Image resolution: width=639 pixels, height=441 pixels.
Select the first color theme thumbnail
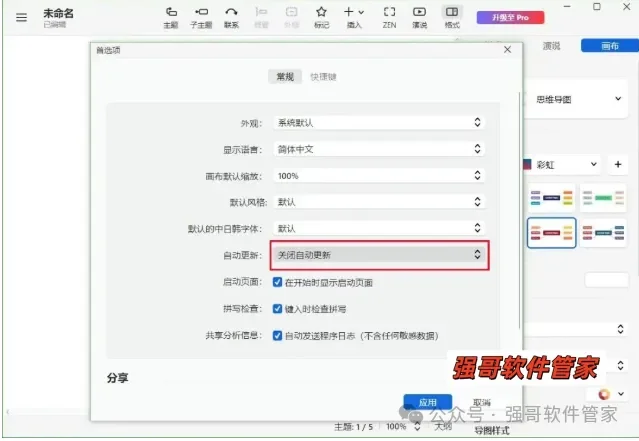pyautogui.click(x=551, y=198)
